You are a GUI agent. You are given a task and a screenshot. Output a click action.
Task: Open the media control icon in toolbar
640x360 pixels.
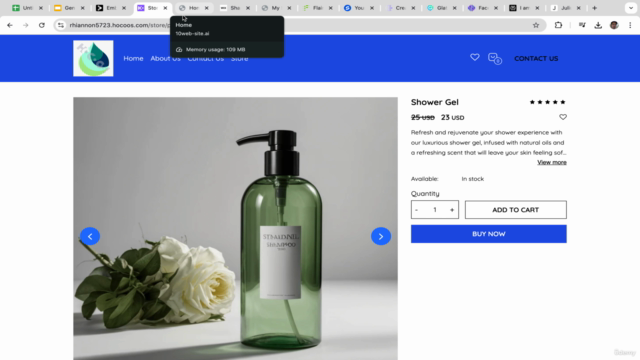click(x=582, y=25)
